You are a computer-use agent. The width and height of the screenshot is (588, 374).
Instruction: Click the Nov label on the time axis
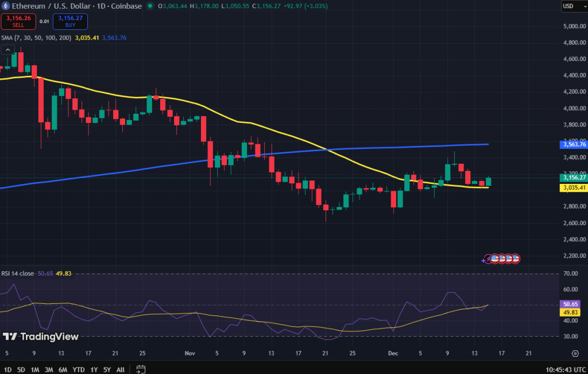(x=189, y=353)
